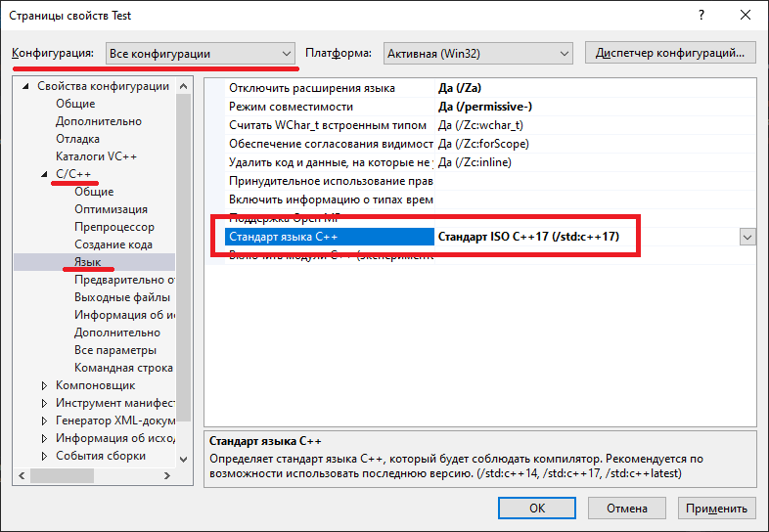Select the Все параметры item
Viewport: 769px width, 532px height.
[115, 350]
